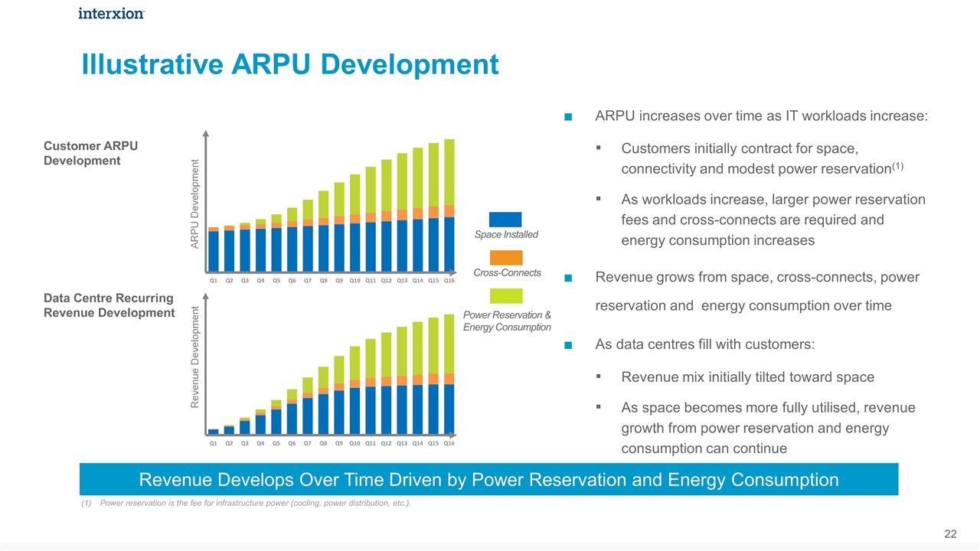
Task: Click Q13 bar in the Revenue chart
Action: click(x=402, y=380)
